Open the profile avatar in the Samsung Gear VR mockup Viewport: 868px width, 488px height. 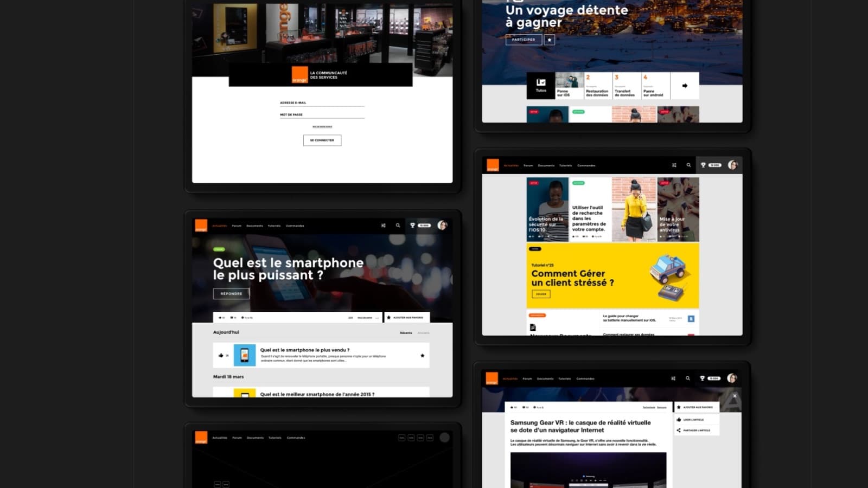(x=732, y=378)
